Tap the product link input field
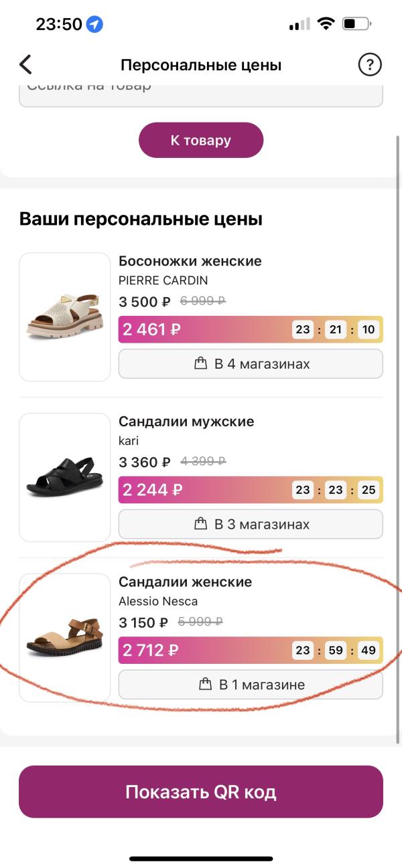This screenshot has width=402, height=868. pos(201,92)
